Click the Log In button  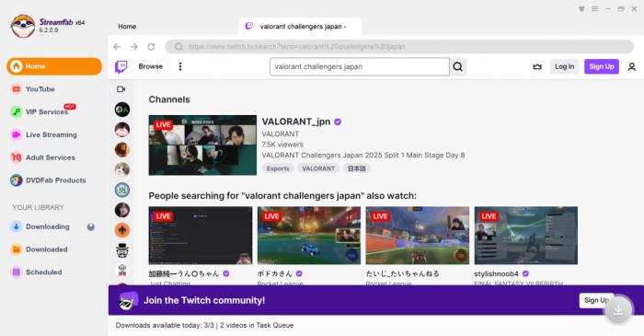[x=564, y=66]
